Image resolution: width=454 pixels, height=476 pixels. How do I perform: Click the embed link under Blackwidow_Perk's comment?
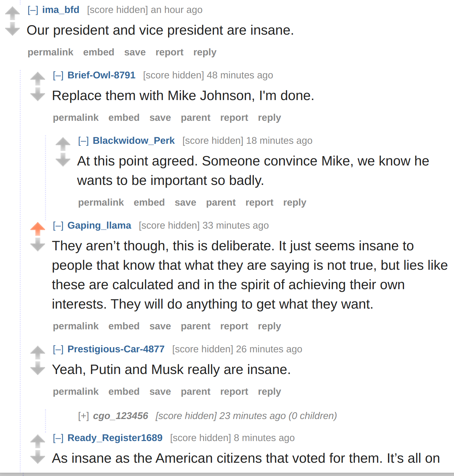(x=149, y=202)
